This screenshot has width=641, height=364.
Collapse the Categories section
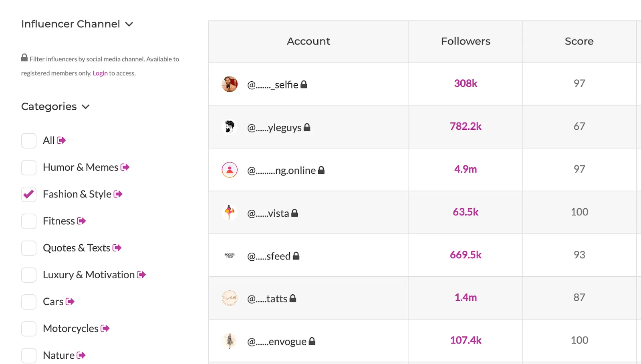tap(85, 107)
